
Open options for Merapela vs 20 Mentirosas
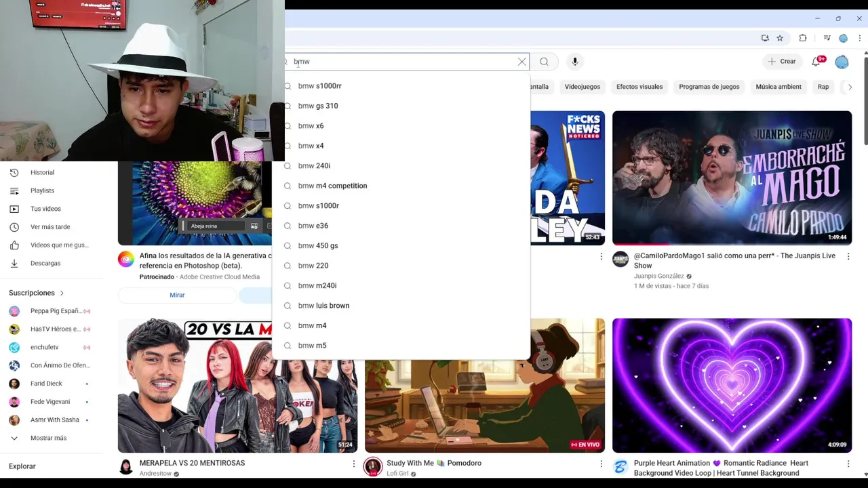(x=353, y=464)
